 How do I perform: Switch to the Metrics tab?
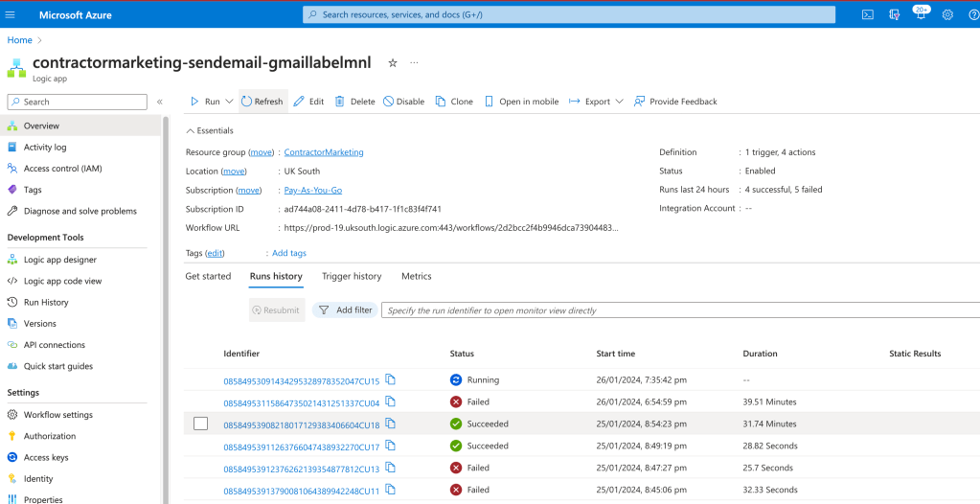click(x=417, y=276)
